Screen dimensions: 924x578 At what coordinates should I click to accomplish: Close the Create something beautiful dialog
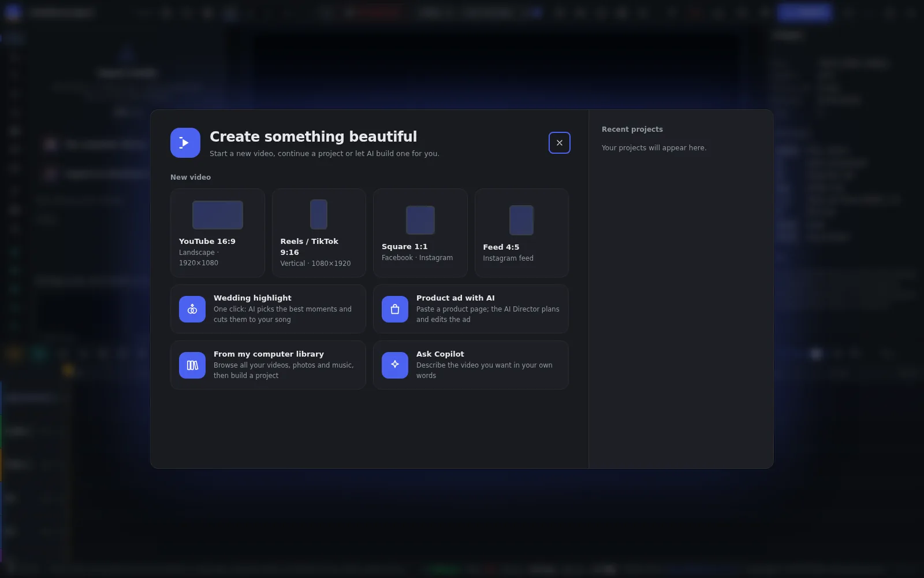(559, 143)
